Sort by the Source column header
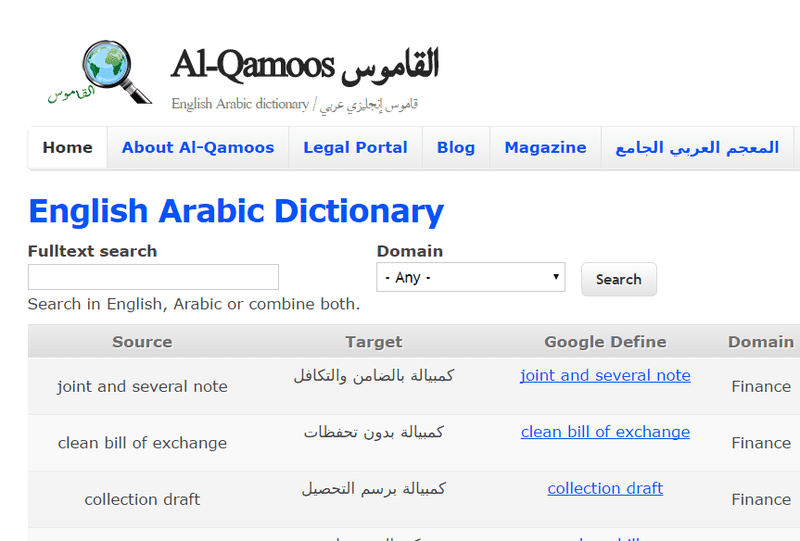800x541 pixels. [142, 342]
